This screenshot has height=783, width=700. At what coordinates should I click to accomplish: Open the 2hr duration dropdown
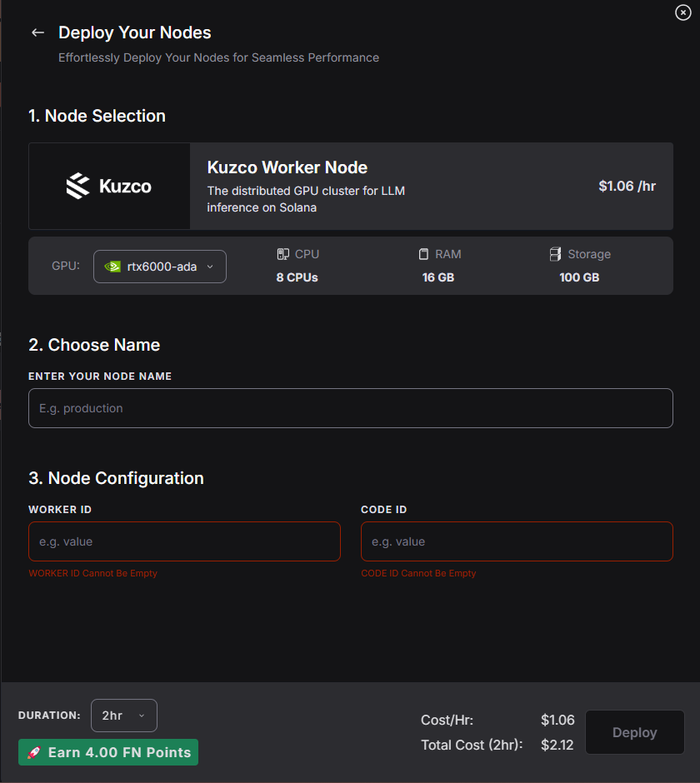tap(124, 716)
